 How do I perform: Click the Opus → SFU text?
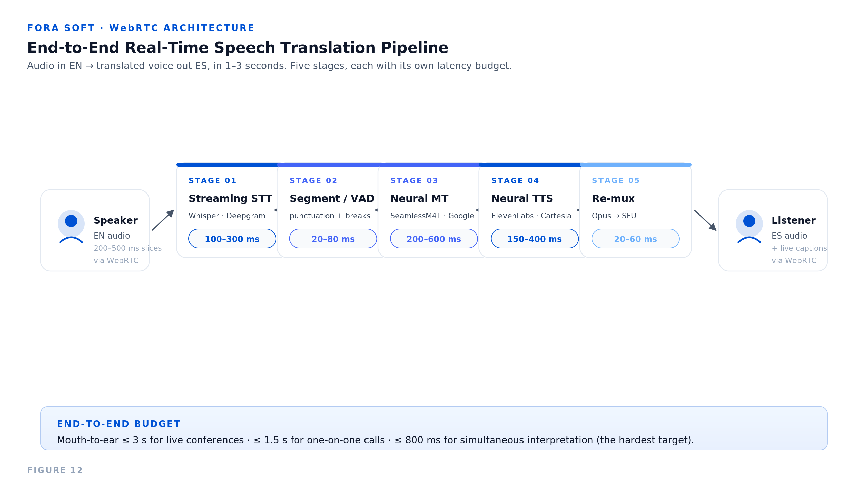point(614,216)
